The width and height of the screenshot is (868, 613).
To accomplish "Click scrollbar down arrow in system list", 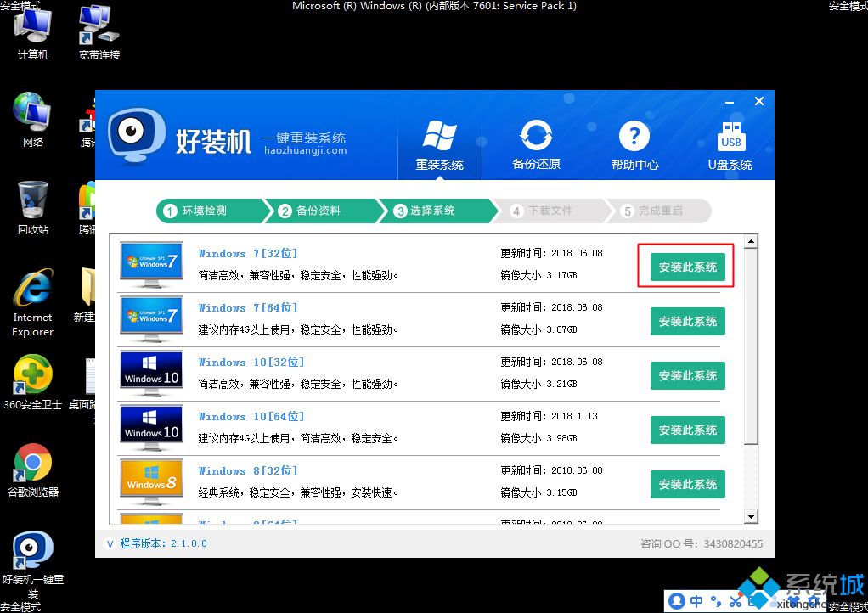I will tap(751, 517).
